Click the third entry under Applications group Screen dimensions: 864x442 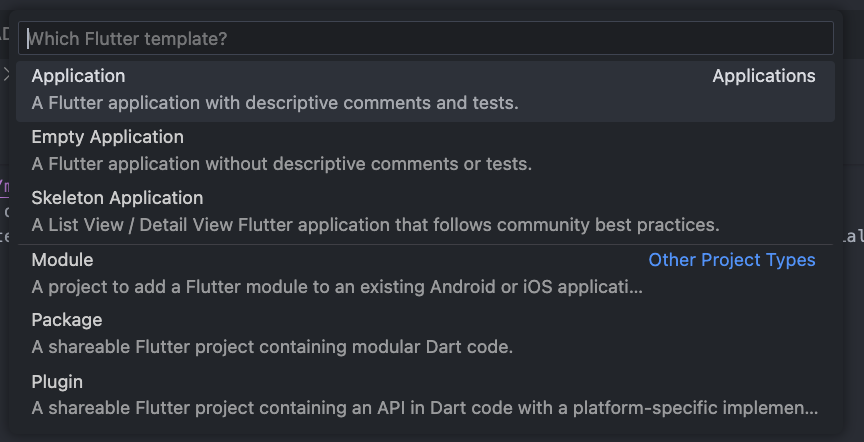point(425,213)
